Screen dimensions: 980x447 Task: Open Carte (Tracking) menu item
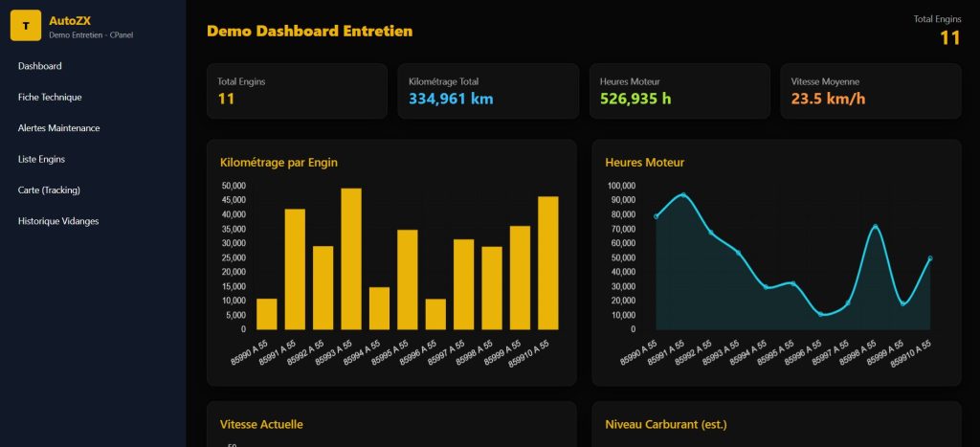[49, 190]
